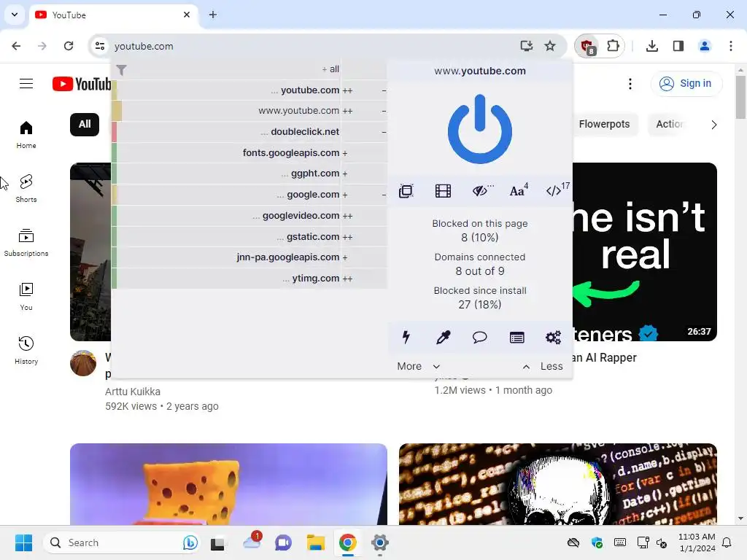Click the uBlock Origin extension icon
The width and height of the screenshot is (747, 560).
click(x=587, y=46)
